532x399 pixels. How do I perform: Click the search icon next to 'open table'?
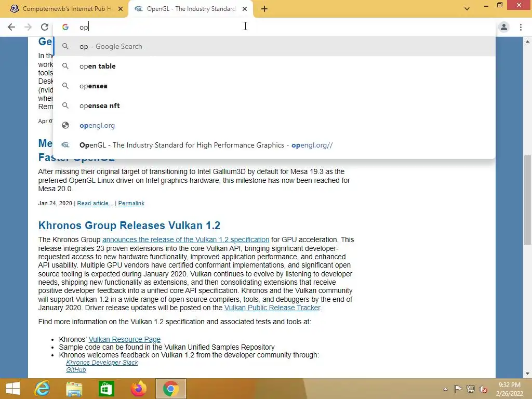click(x=65, y=66)
